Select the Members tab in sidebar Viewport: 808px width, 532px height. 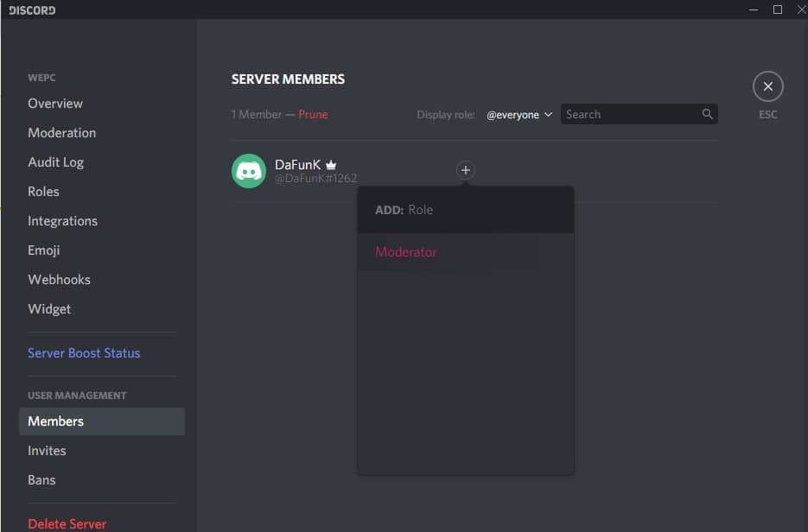point(102,421)
